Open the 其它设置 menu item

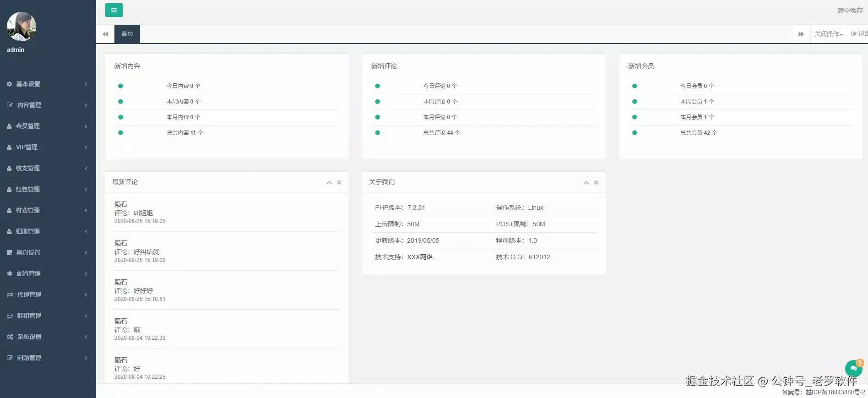48,253
